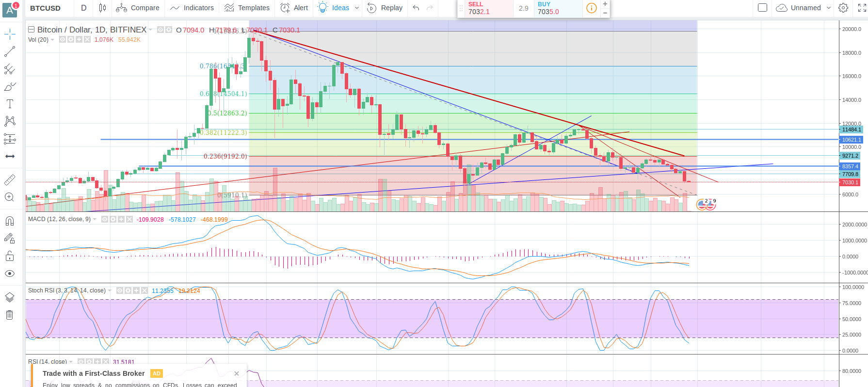Click the undo arrow
The width and height of the screenshot is (868, 387).
(416, 8)
